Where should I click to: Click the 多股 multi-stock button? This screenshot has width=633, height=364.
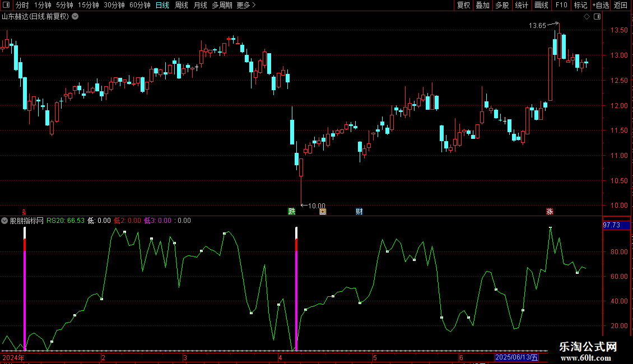(x=502, y=5)
